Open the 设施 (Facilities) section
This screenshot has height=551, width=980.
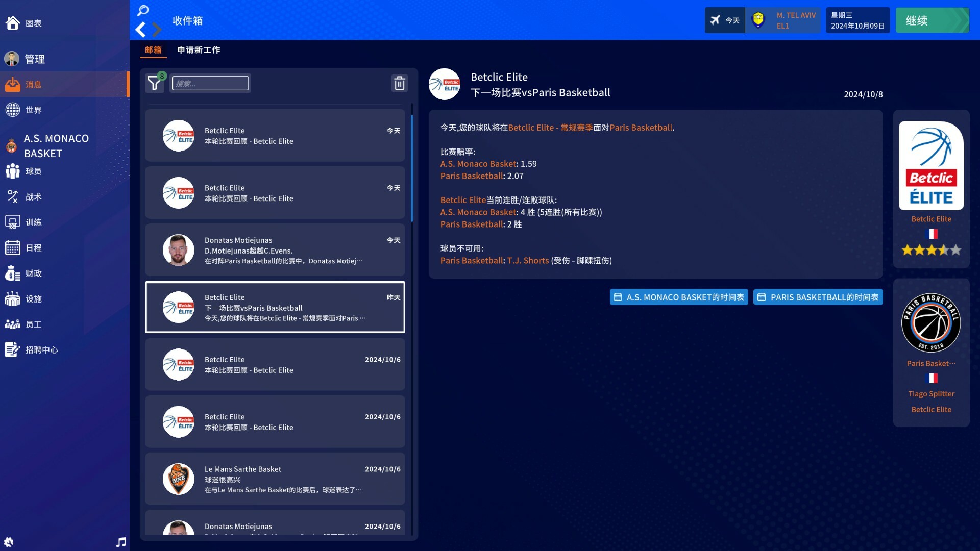click(34, 298)
